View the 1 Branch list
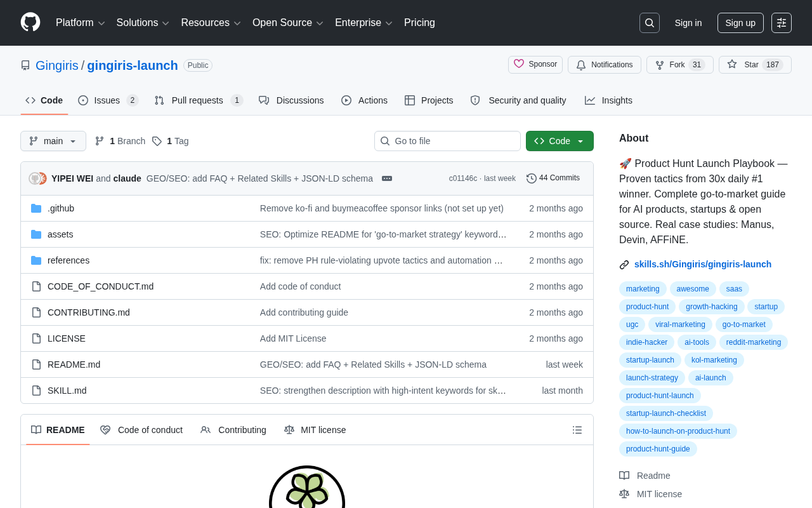The width and height of the screenshot is (812, 508). pyautogui.click(x=120, y=141)
